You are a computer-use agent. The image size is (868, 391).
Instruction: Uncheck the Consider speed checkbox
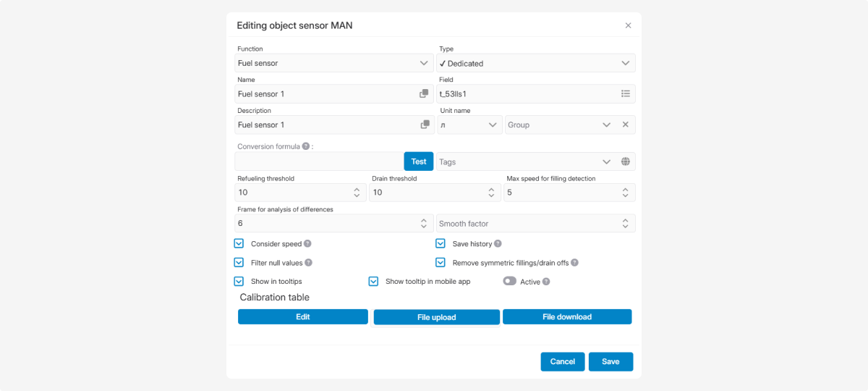coord(239,244)
